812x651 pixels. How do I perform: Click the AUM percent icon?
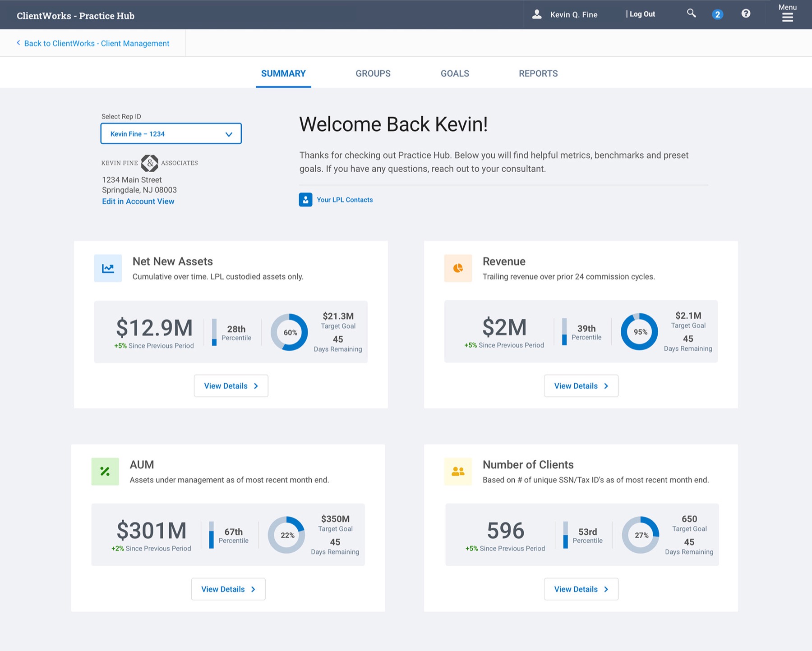click(105, 472)
